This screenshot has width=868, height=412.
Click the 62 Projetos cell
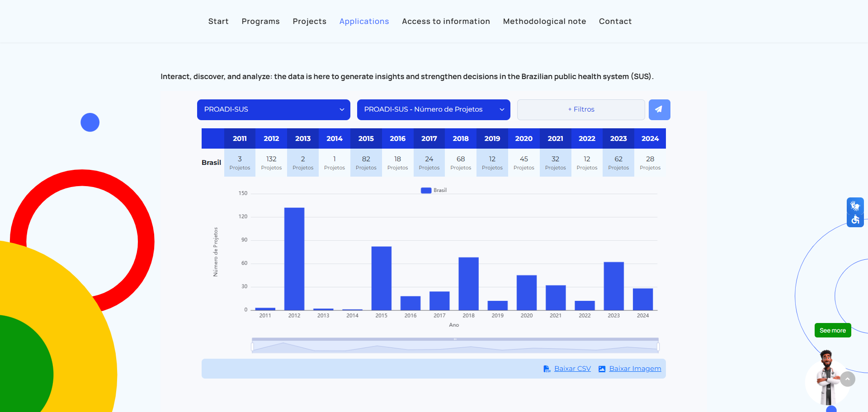click(618, 163)
